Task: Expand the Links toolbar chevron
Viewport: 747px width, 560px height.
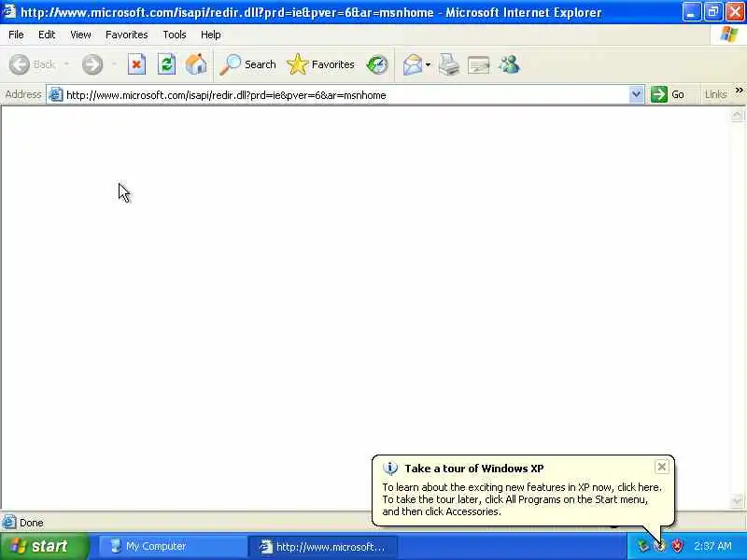Action: point(739,90)
